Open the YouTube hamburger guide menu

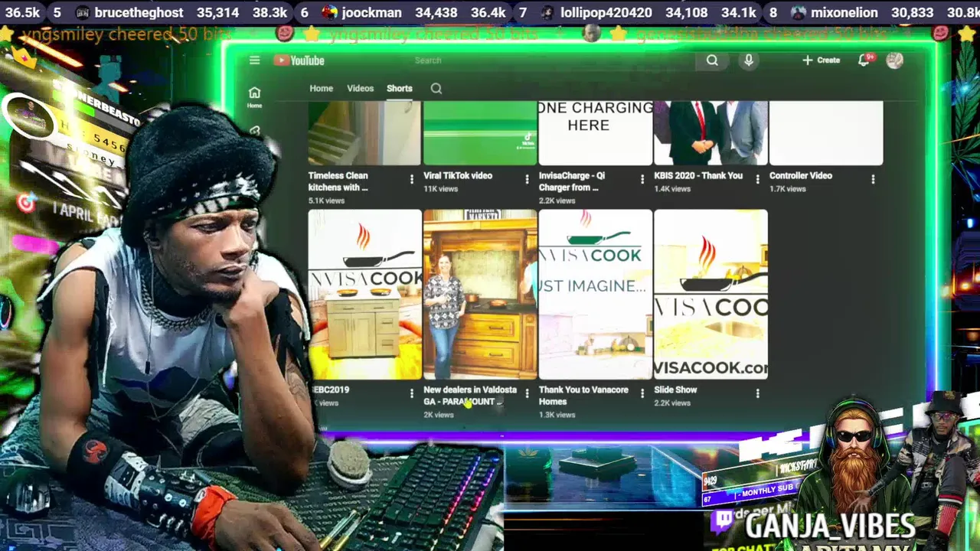pos(254,60)
